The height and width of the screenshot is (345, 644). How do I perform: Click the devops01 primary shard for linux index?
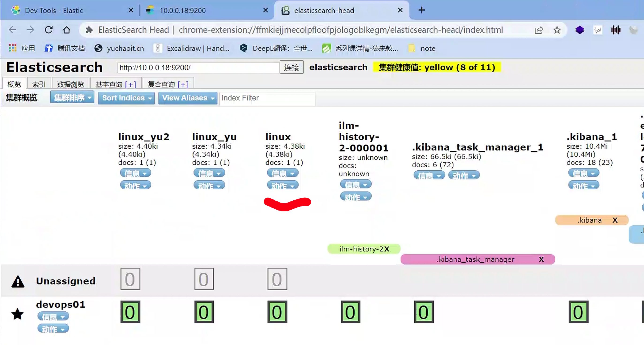pyautogui.click(x=277, y=312)
